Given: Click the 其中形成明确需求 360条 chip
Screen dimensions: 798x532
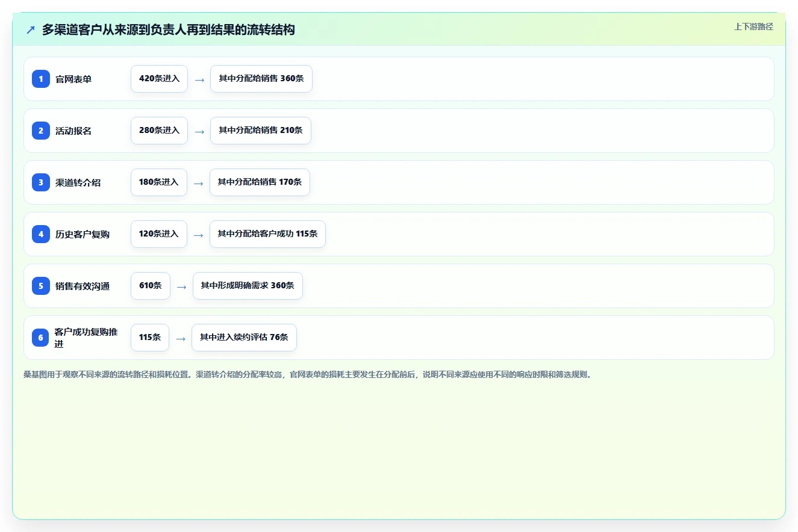Looking at the screenshot, I should (x=248, y=286).
